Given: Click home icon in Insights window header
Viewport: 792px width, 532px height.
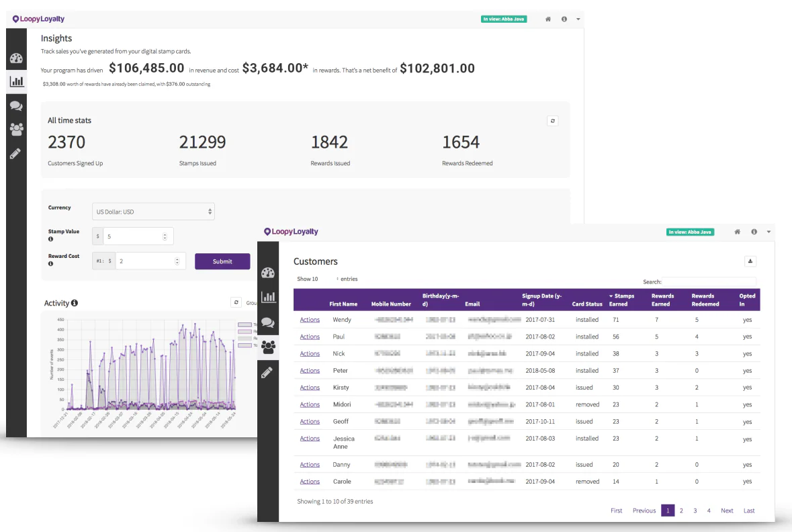Looking at the screenshot, I should pos(548,19).
